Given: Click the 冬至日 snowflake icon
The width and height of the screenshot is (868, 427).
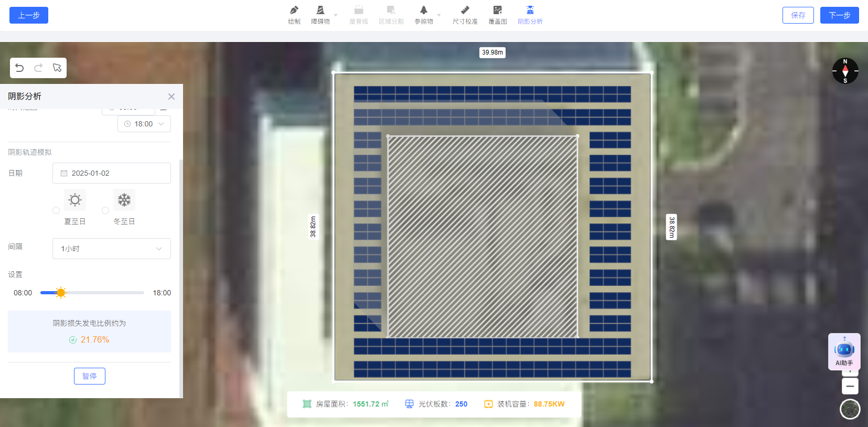Looking at the screenshot, I should tap(124, 200).
